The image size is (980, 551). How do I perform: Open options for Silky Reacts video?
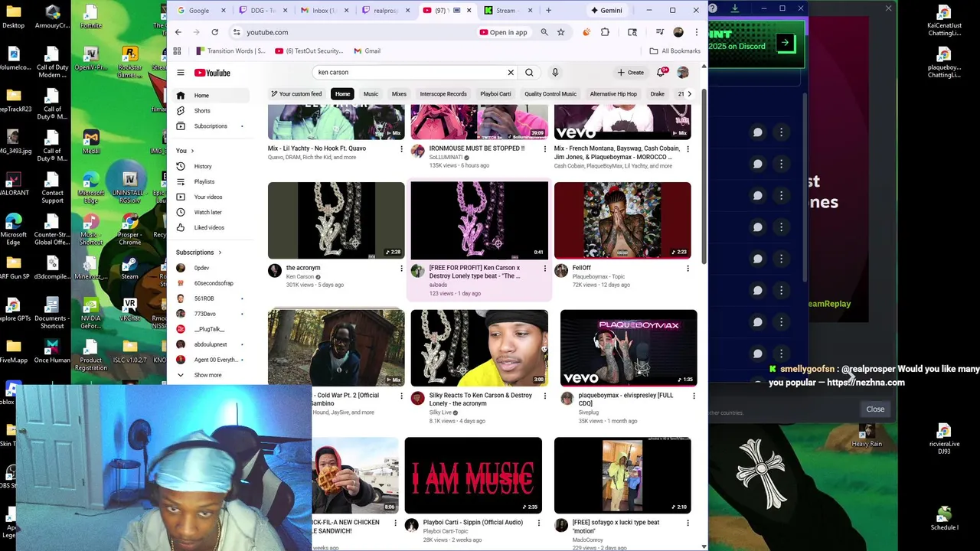point(544,396)
